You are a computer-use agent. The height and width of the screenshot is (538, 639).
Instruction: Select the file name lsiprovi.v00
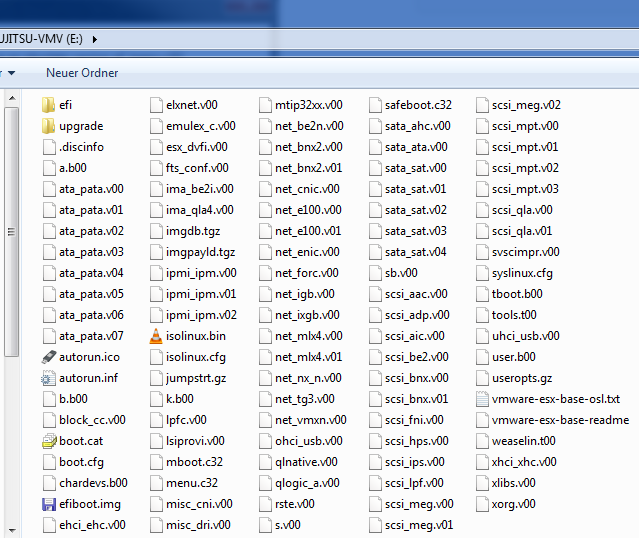(x=195, y=441)
